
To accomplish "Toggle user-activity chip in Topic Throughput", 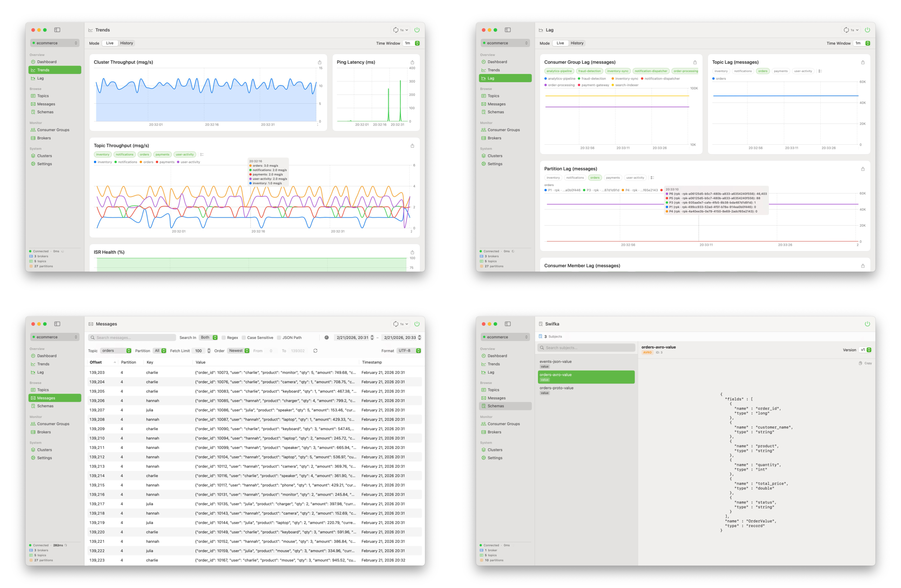I will pyautogui.click(x=184, y=154).
